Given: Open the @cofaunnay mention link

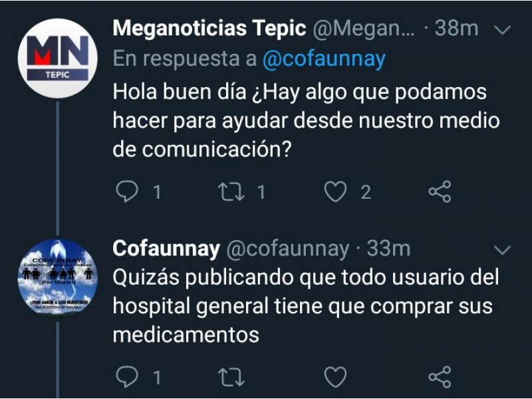Looking at the screenshot, I should click(x=324, y=59).
